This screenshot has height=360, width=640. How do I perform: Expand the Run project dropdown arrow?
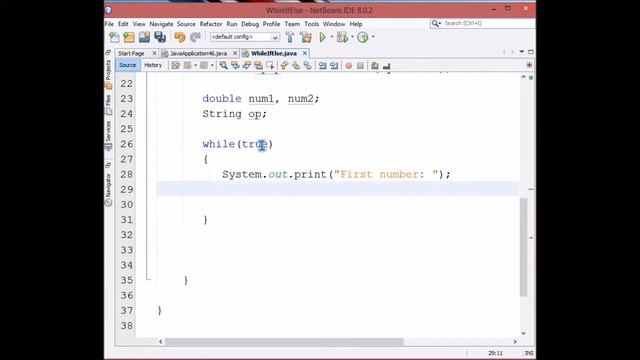pyautogui.click(x=332, y=37)
